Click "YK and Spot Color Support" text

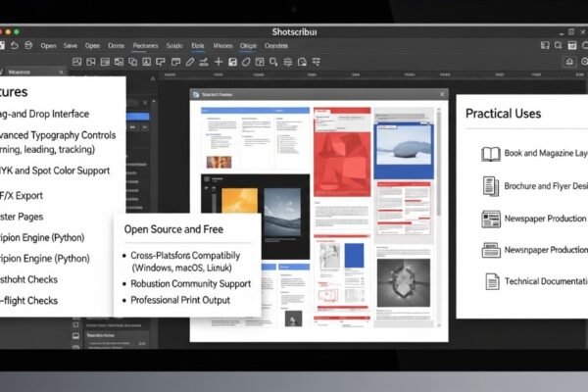pos(55,171)
